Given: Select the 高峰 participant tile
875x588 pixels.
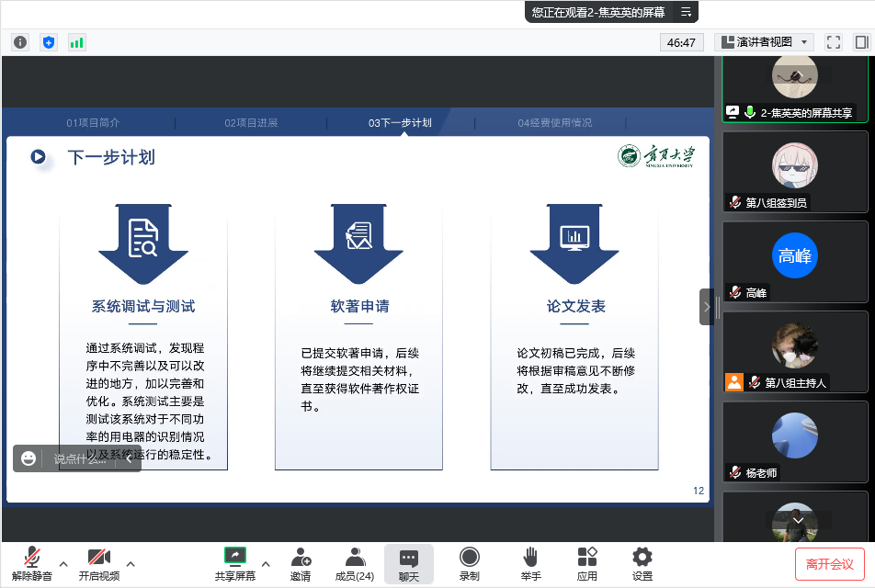Looking at the screenshot, I should (x=795, y=262).
